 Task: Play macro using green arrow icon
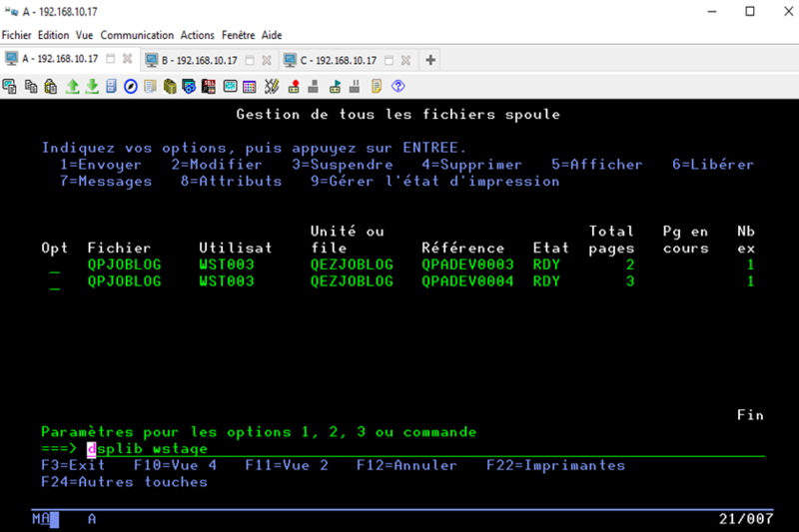(336, 86)
